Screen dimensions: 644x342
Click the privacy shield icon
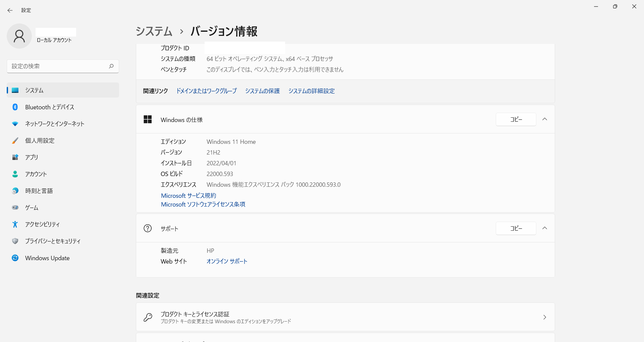click(15, 241)
